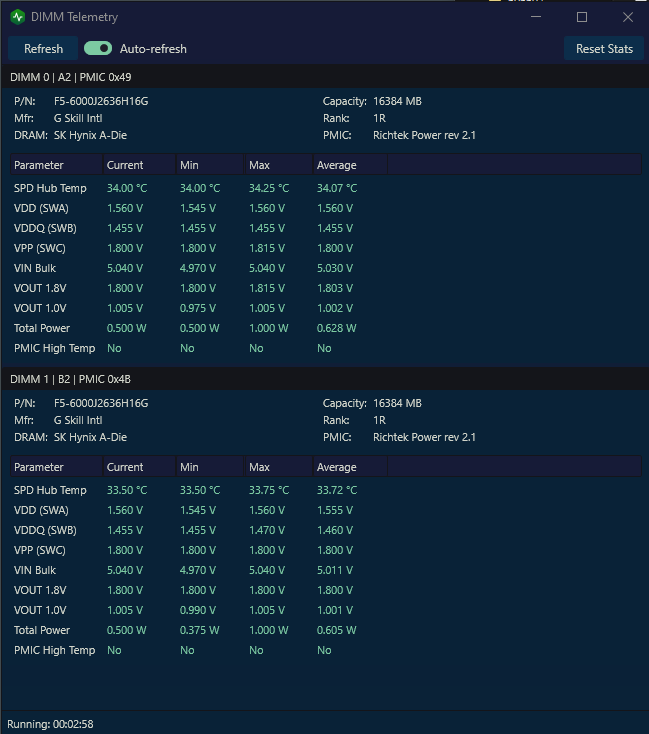This screenshot has width=649, height=734.
Task: Maximize the DIMM Telemetry window
Action: pos(582,17)
